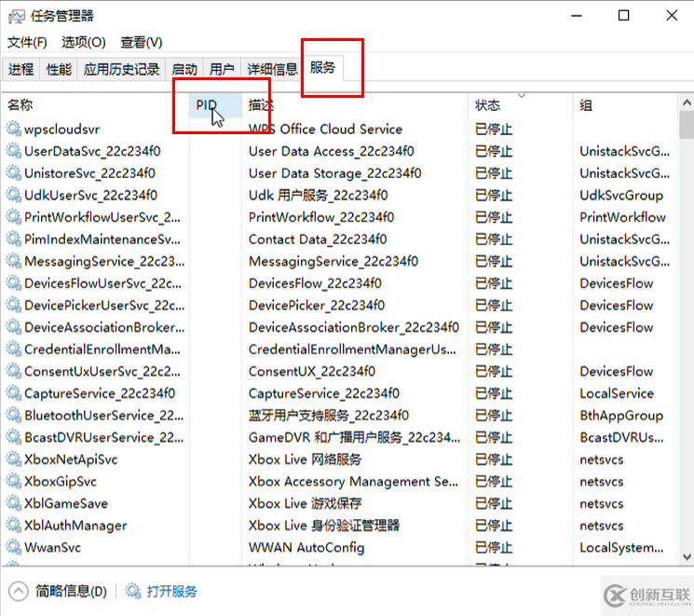Click gear icon beside MessagingService_22c23 row

[x=14, y=261]
